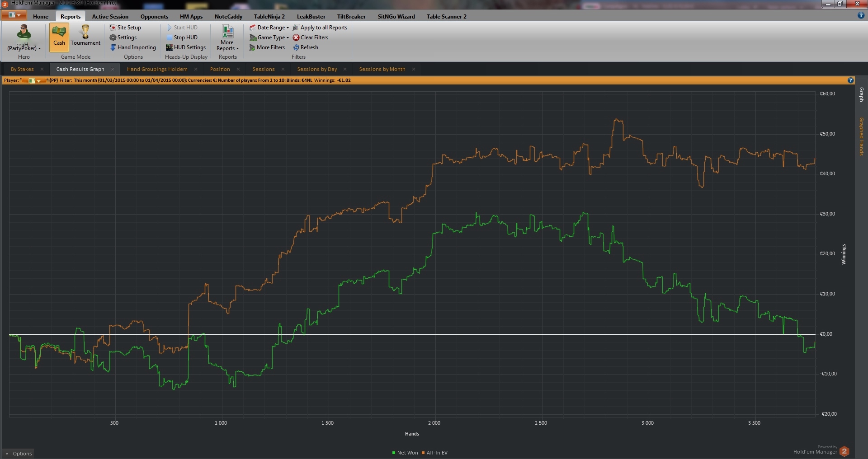Open help on the filter bar

(x=850, y=80)
